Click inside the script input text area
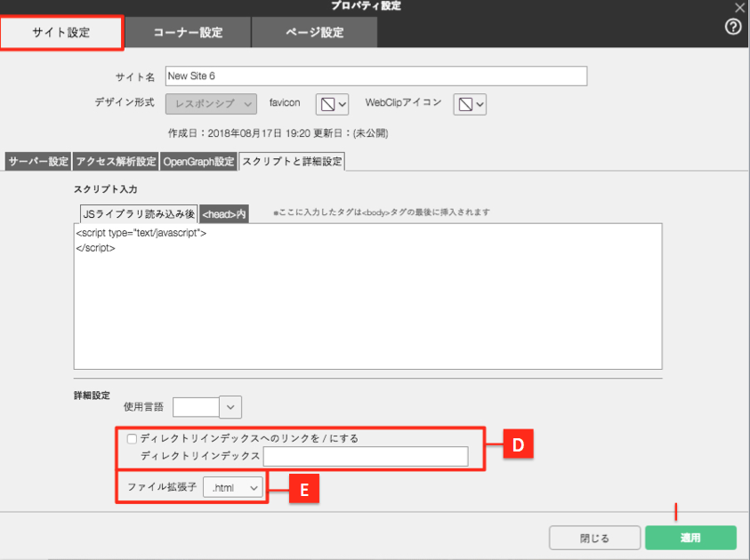Image resolution: width=750 pixels, height=560 pixels. coord(367,296)
